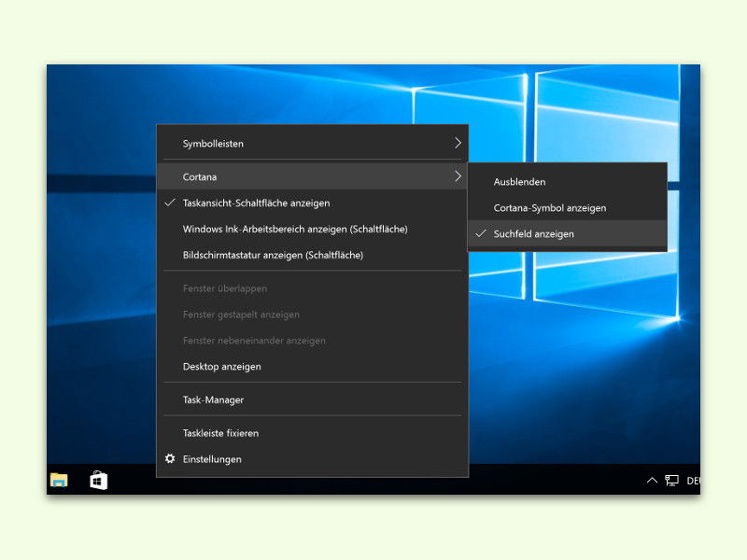The image size is (747, 560).
Task: Click the network icon in the system tray
Action: [x=671, y=481]
